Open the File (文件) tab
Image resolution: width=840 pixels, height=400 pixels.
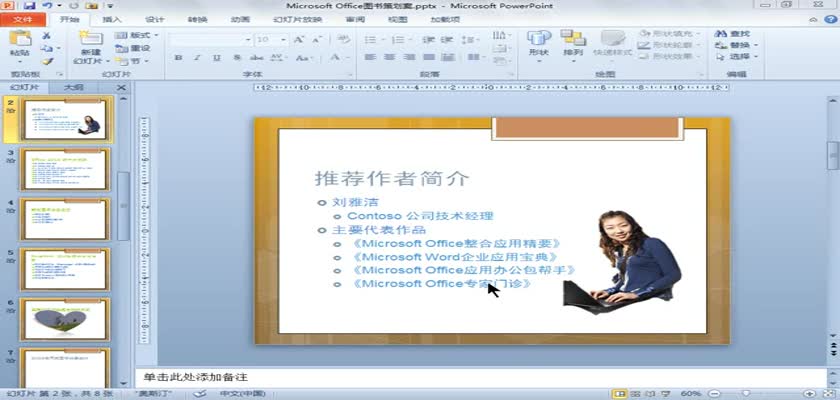pyautogui.click(x=22, y=19)
